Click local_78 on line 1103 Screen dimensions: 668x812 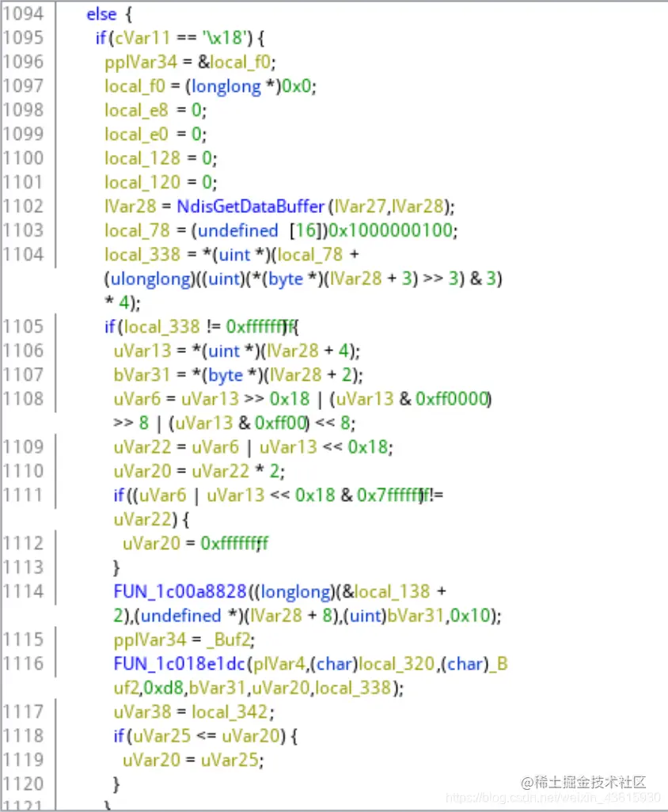(137, 230)
